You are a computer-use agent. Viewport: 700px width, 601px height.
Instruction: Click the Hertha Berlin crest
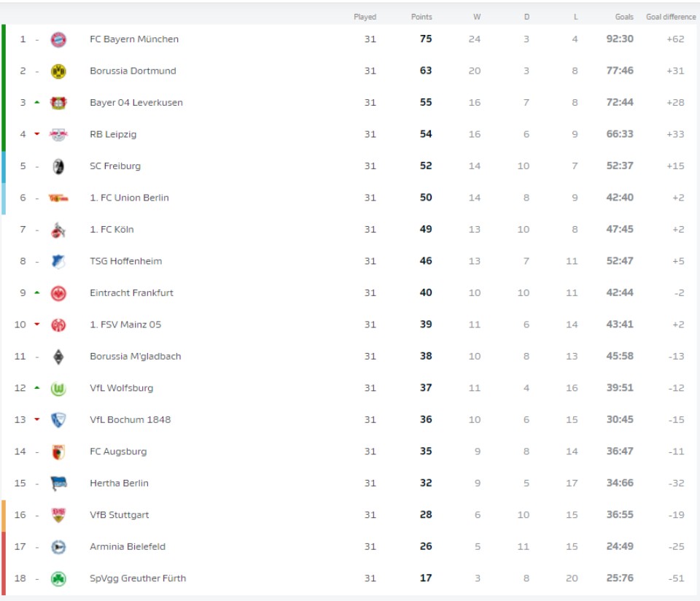point(57,483)
